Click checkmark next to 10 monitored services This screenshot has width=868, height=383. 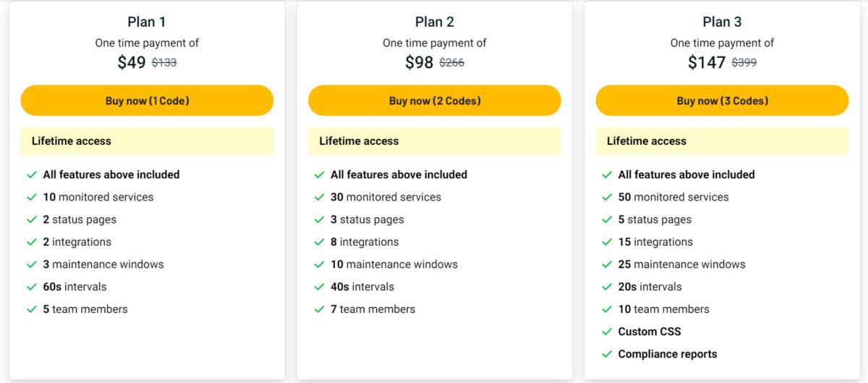32,197
